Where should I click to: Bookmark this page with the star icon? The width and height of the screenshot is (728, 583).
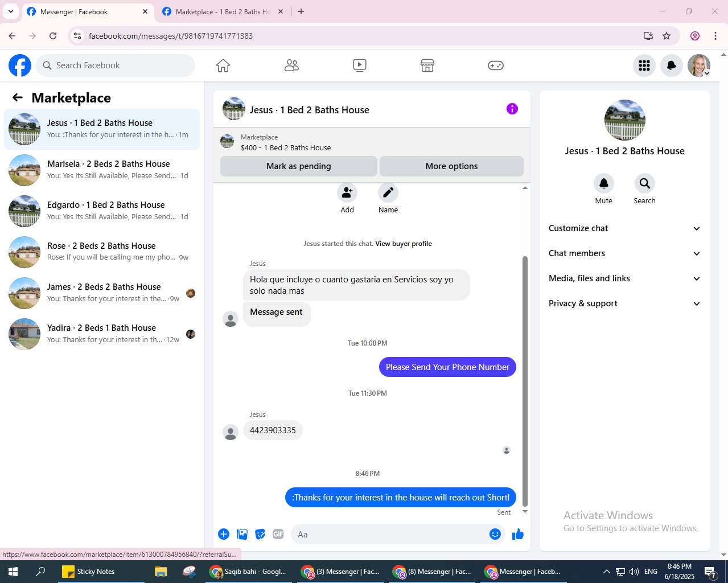(667, 36)
